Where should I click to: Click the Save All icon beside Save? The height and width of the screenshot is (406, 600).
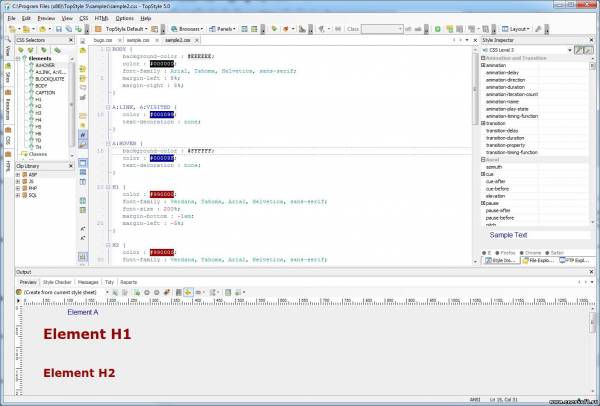68,29
